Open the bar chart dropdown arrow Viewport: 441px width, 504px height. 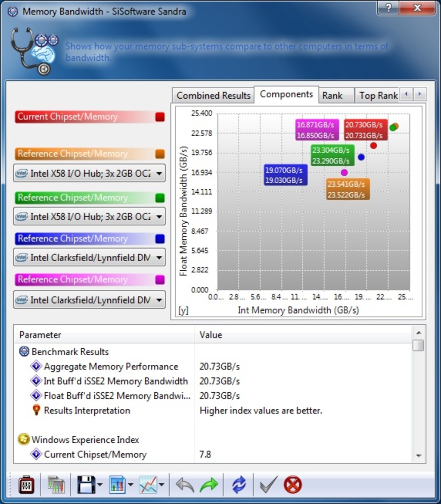130,485
